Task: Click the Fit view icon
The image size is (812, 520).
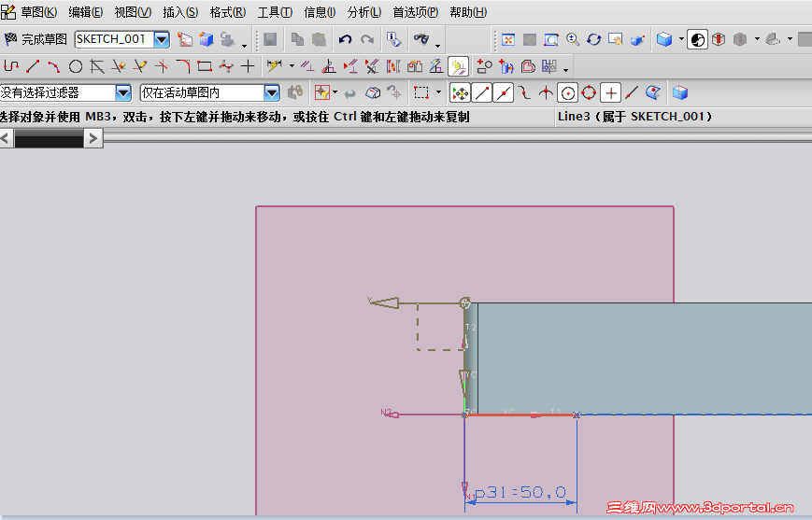Action: coord(508,40)
